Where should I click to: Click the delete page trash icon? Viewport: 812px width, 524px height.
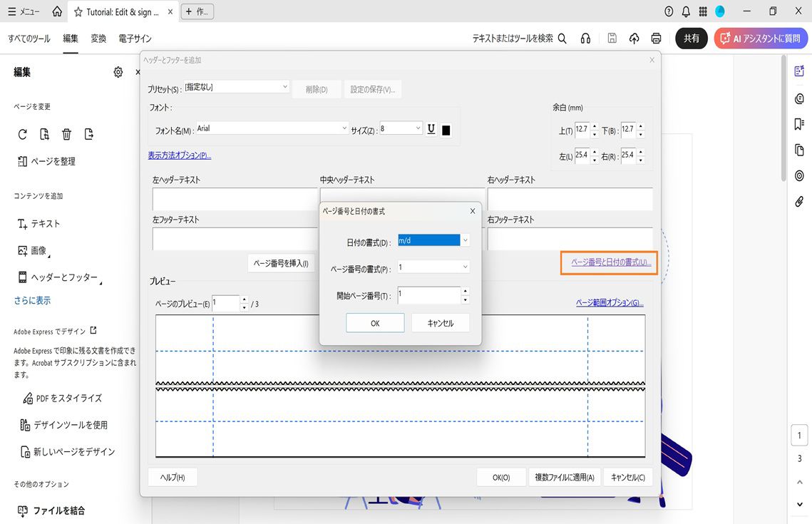(65, 133)
